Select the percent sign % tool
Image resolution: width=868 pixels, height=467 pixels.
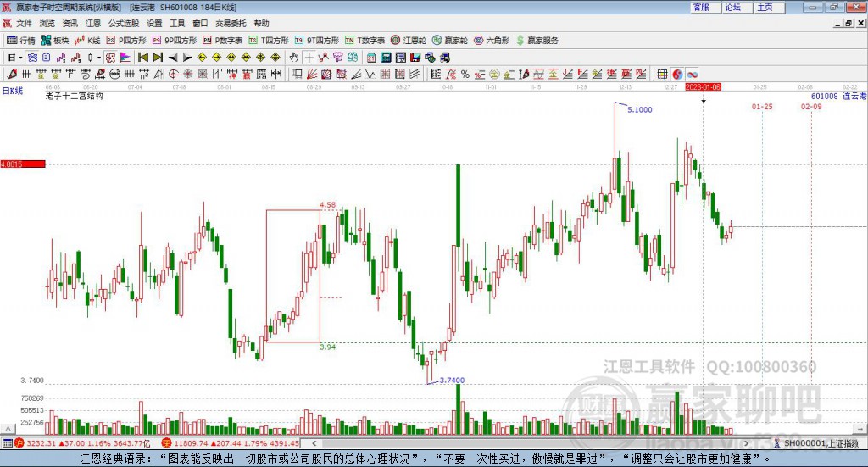(465, 74)
